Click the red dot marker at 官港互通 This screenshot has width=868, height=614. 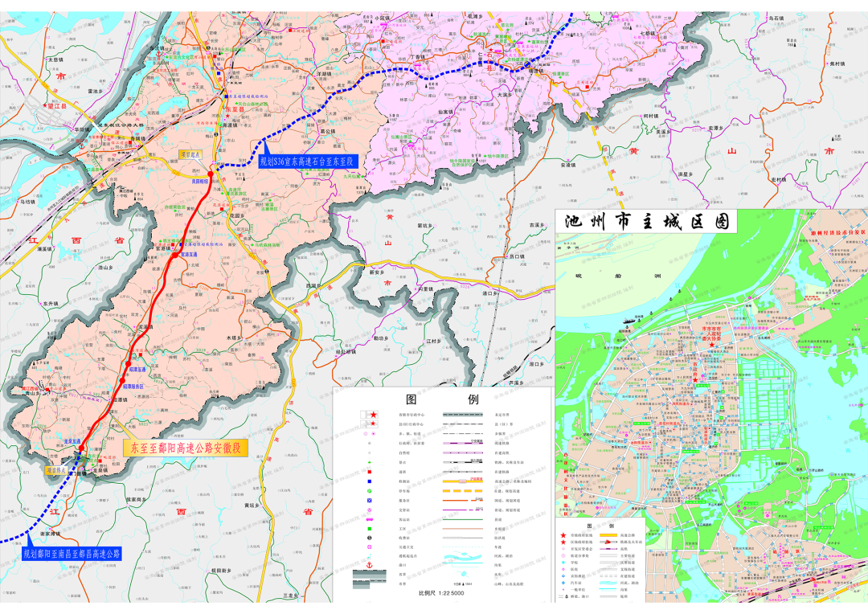[x=174, y=256]
